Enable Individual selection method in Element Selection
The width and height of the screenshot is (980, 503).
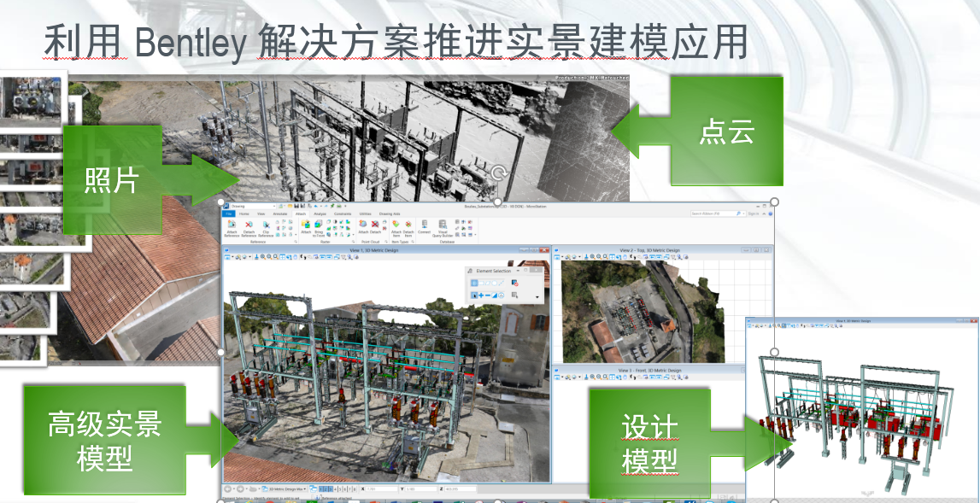point(474,283)
